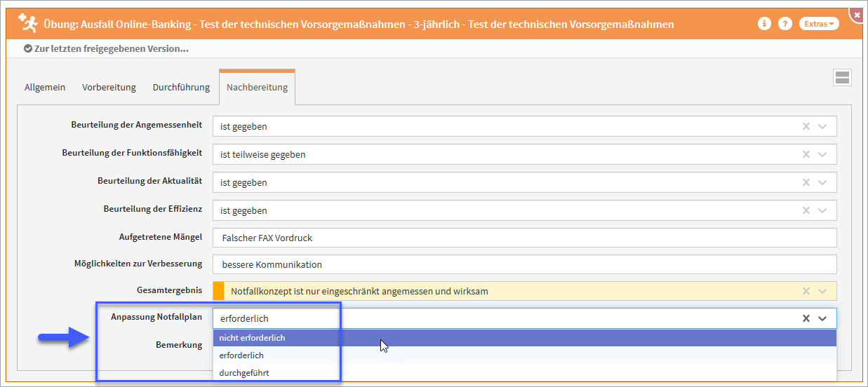
Task: Click the Aufgetretene Mängel text field
Action: click(x=525, y=238)
